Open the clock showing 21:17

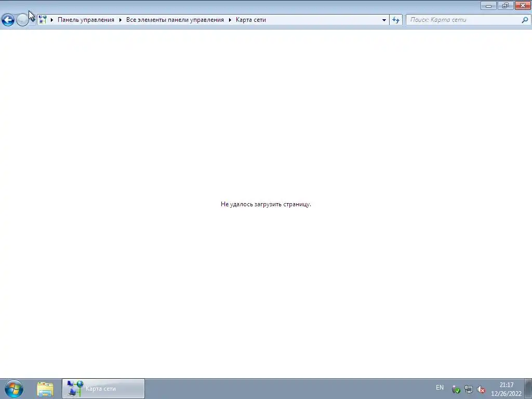tap(506, 389)
